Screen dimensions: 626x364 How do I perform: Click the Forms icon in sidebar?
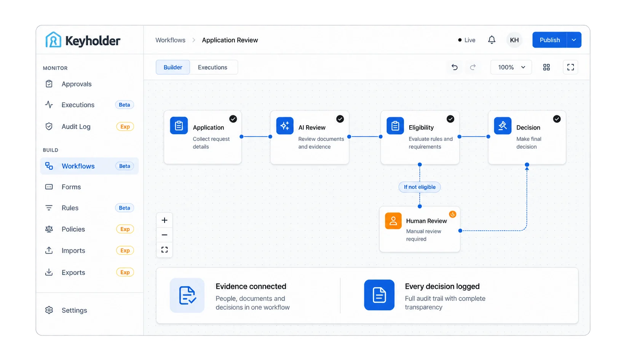point(49,187)
